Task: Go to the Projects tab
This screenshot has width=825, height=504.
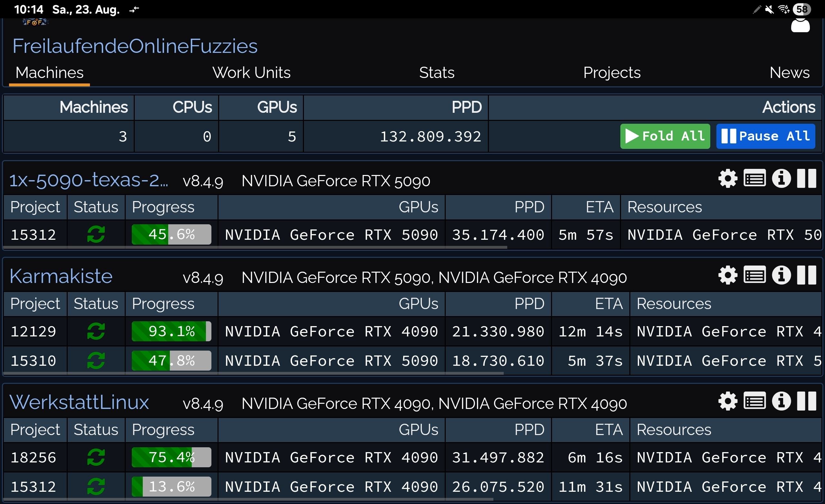Action: click(x=612, y=73)
